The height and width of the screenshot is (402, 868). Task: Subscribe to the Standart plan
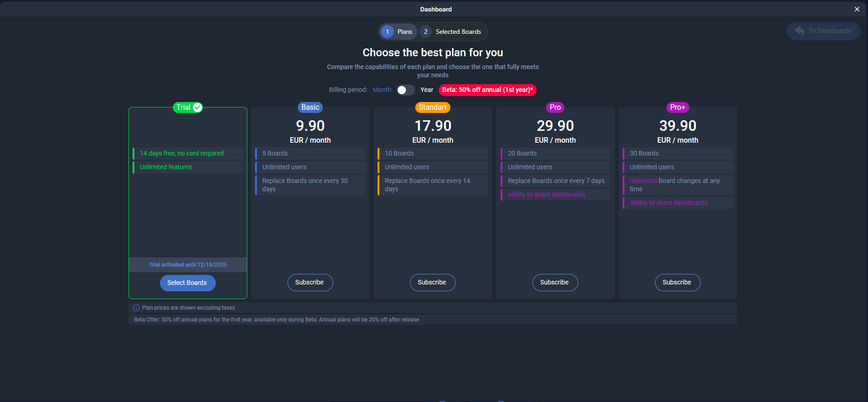click(x=432, y=283)
